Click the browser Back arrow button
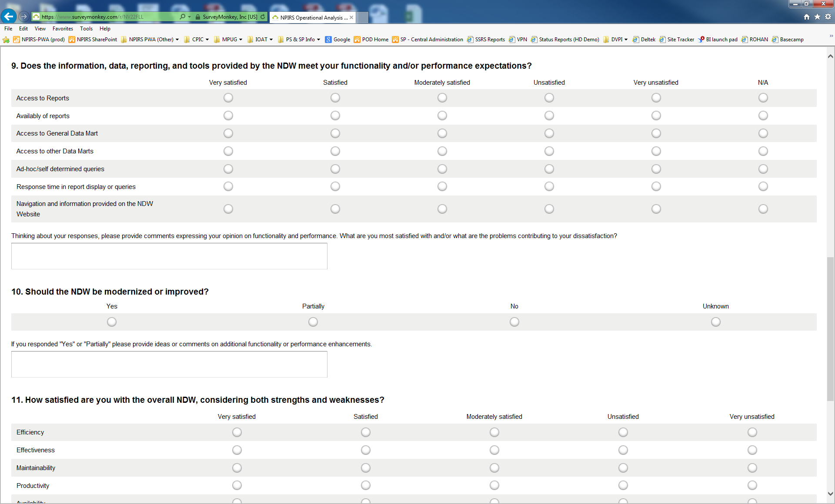Screen dimensions: 835x504 [9, 17]
